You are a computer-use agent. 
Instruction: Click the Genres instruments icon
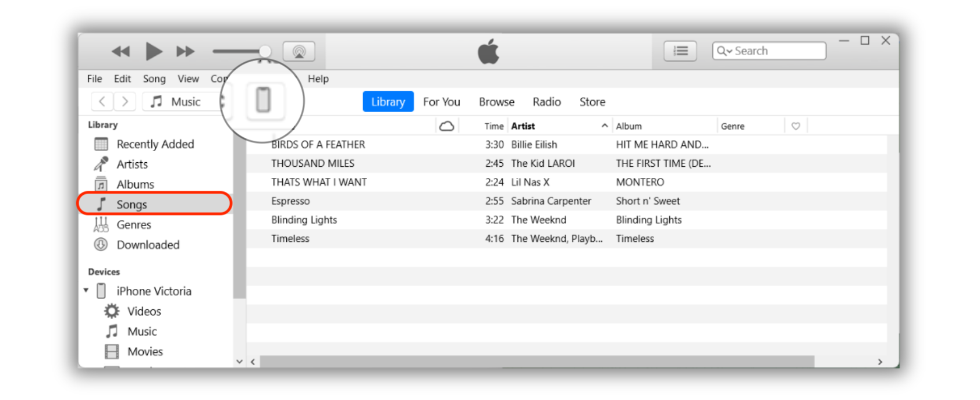point(101,224)
